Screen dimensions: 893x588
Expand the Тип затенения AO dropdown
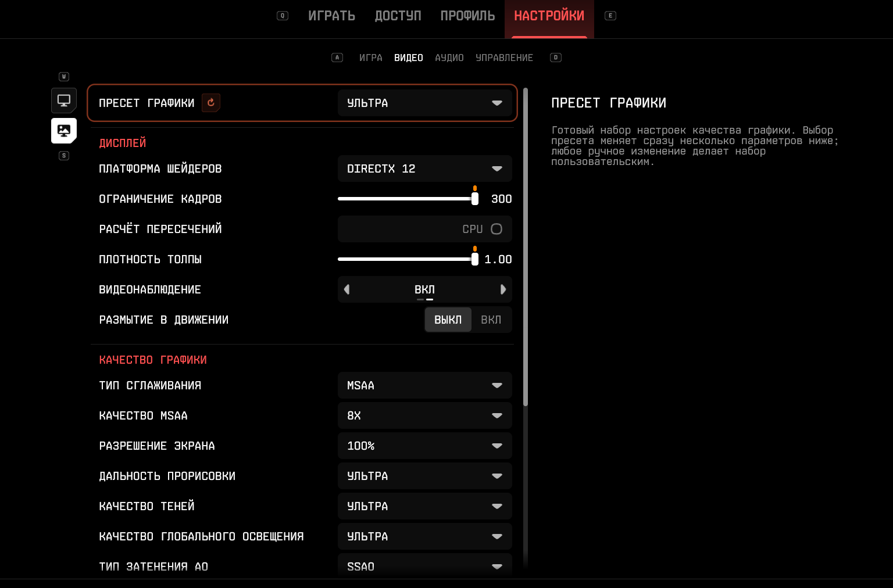[425, 566]
